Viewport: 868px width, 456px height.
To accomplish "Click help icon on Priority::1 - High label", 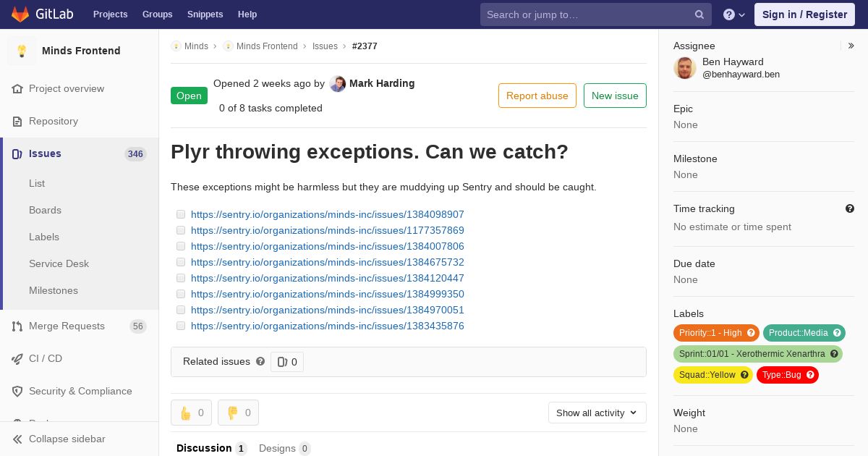I will coord(751,333).
